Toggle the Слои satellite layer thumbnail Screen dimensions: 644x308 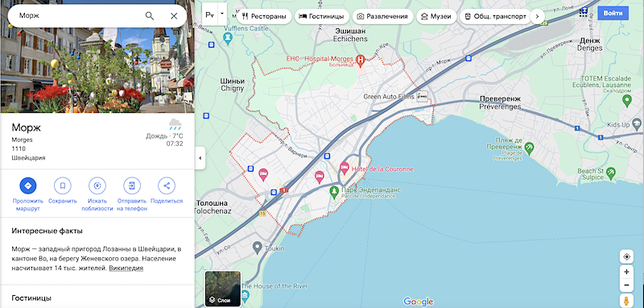click(223, 289)
